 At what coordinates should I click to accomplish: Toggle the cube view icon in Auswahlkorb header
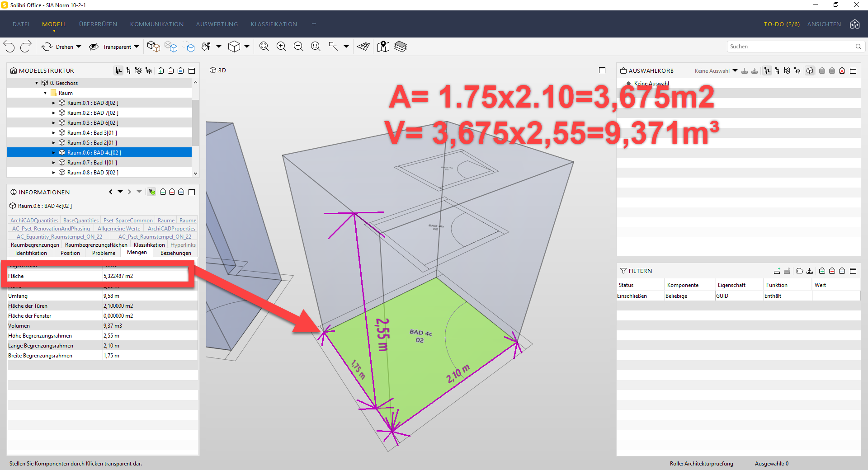coord(810,70)
